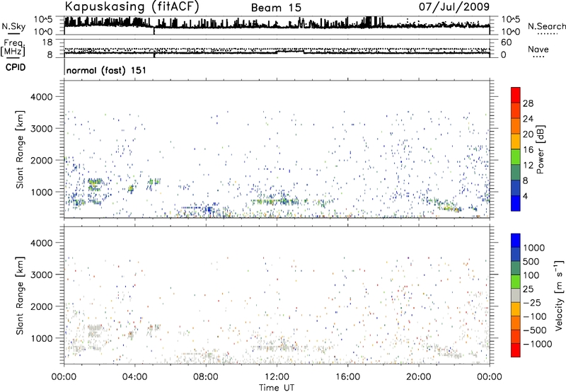This screenshot has height=392, width=566.
Task: Click the gray -25 to 25 velocity swatch
Action: pyautogui.click(x=516, y=295)
